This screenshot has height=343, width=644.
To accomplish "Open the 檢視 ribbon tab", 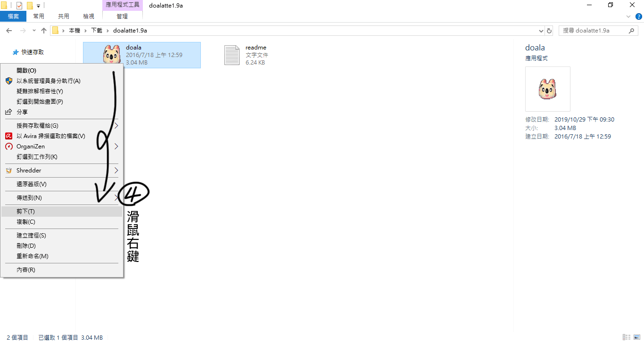I will [89, 16].
